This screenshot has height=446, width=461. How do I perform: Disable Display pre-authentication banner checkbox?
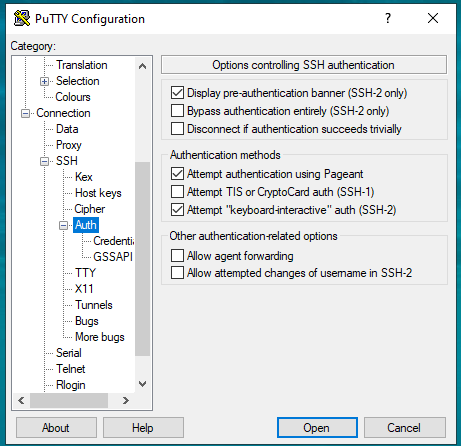click(177, 93)
